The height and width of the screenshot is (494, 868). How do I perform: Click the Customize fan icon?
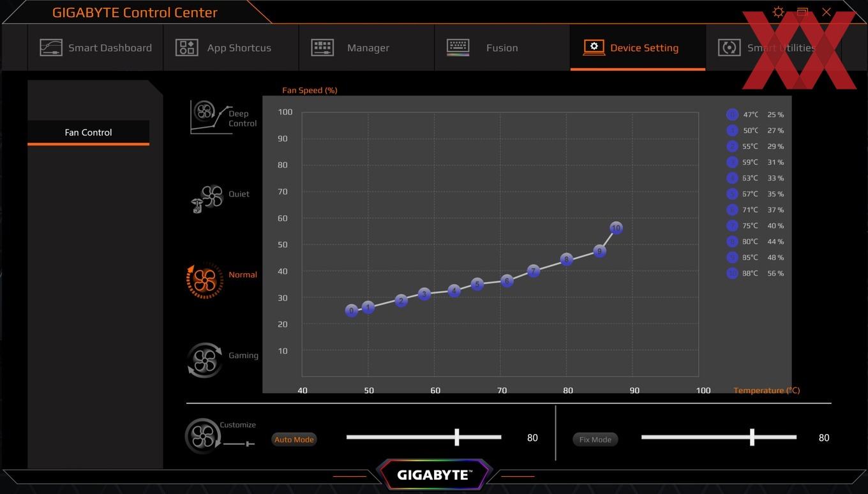click(x=203, y=436)
